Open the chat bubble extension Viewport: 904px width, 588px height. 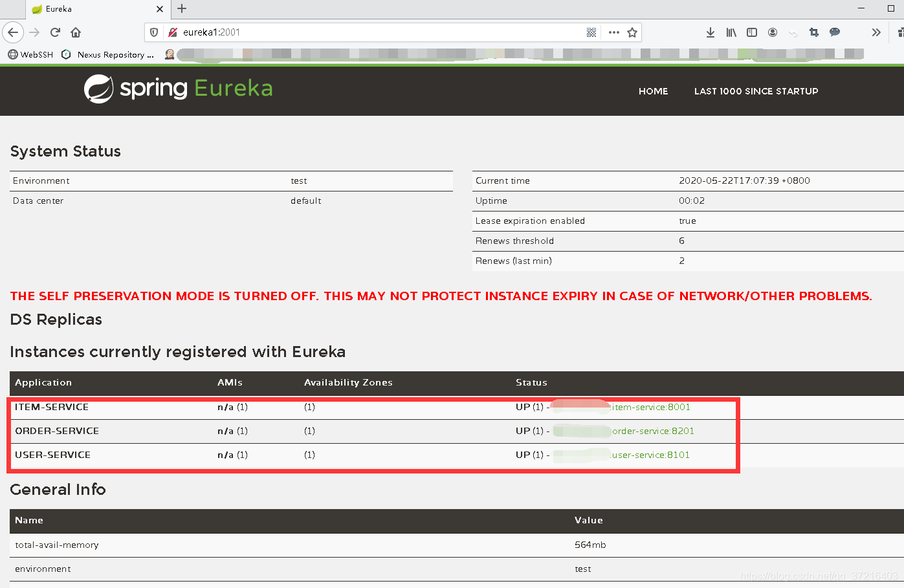pos(835,32)
